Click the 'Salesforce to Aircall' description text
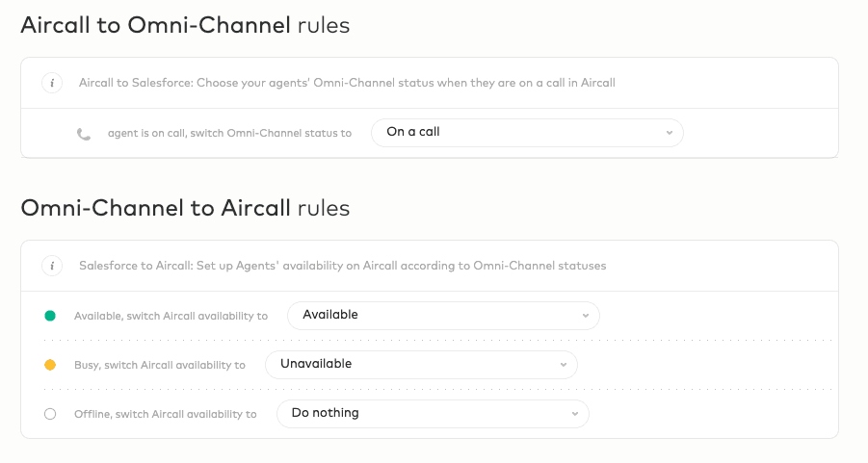Image resolution: width=868 pixels, height=463 pixels. click(x=342, y=266)
